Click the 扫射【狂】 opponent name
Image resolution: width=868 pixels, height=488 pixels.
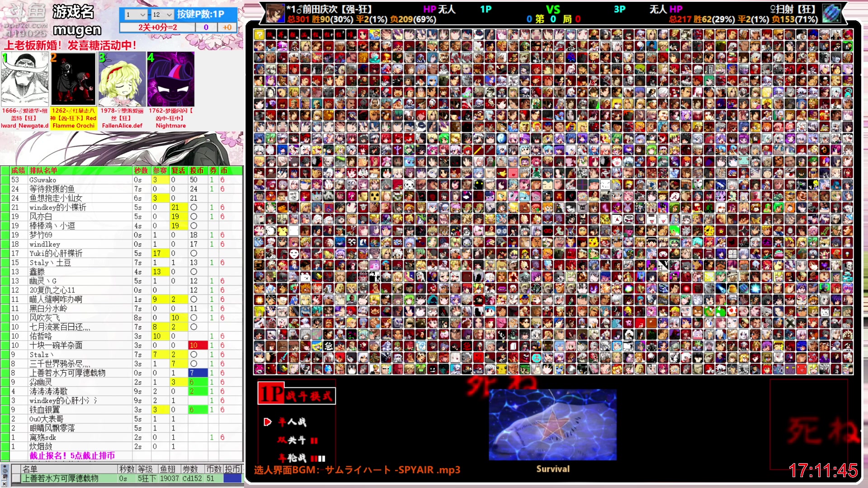796,9
